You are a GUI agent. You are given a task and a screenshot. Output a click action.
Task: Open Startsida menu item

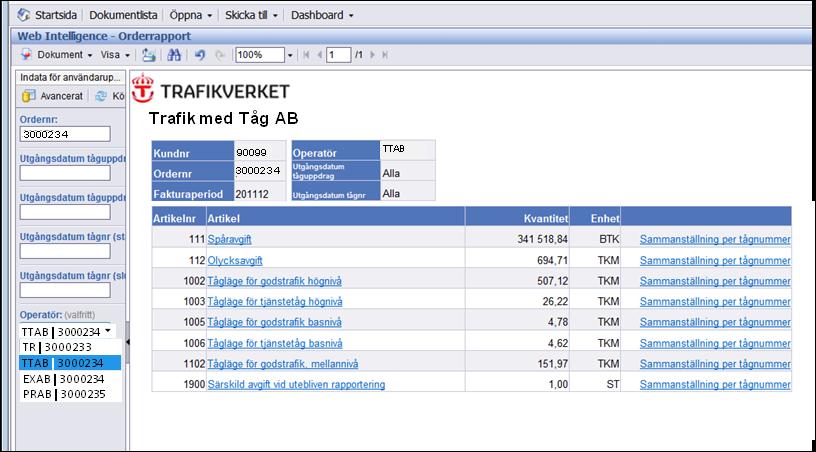pyautogui.click(x=56, y=15)
